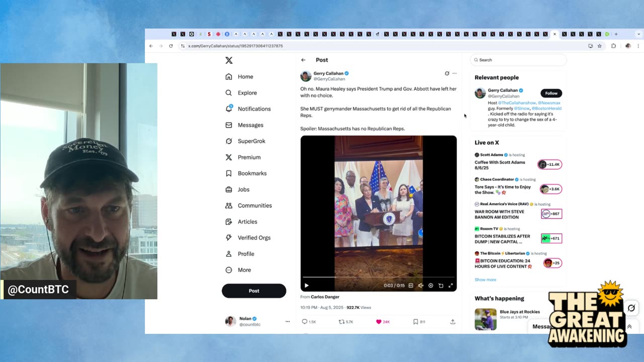644x362 pixels.
Task: Open Explore in the X sidebar
Action: (x=241, y=93)
